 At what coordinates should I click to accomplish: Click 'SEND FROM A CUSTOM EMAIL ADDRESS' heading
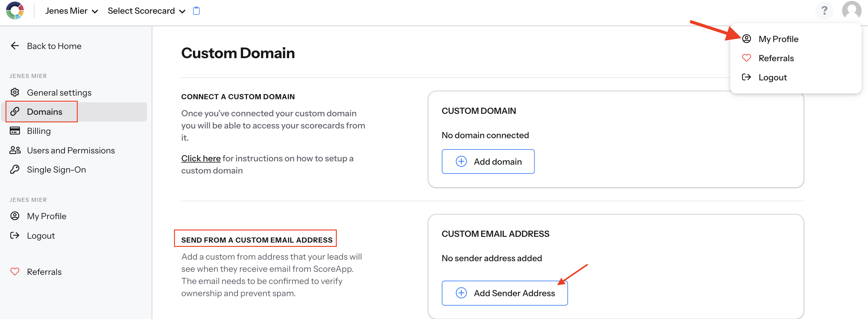click(x=257, y=240)
